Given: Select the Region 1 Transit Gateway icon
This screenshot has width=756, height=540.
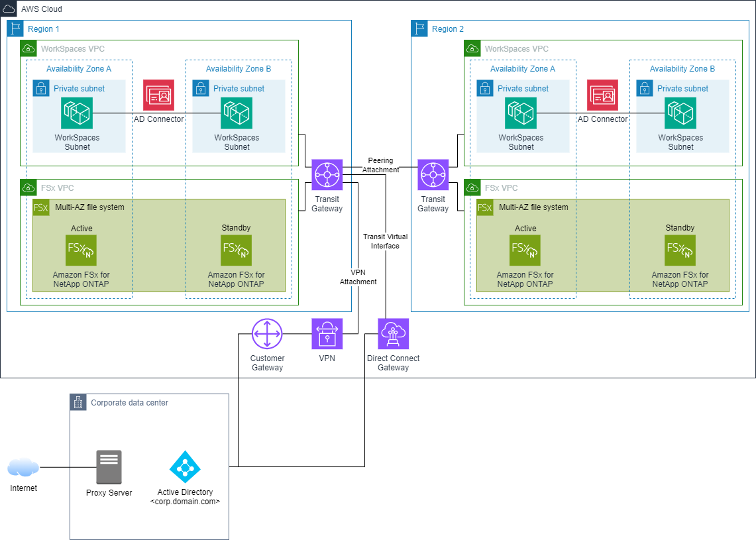Looking at the screenshot, I should click(327, 174).
